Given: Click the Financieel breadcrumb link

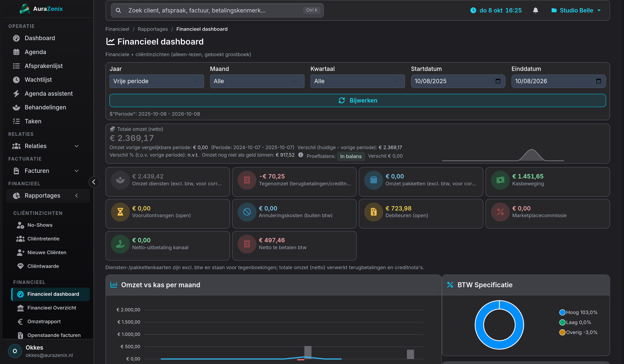Looking at the screenshot, I should (x=117, y=29).
